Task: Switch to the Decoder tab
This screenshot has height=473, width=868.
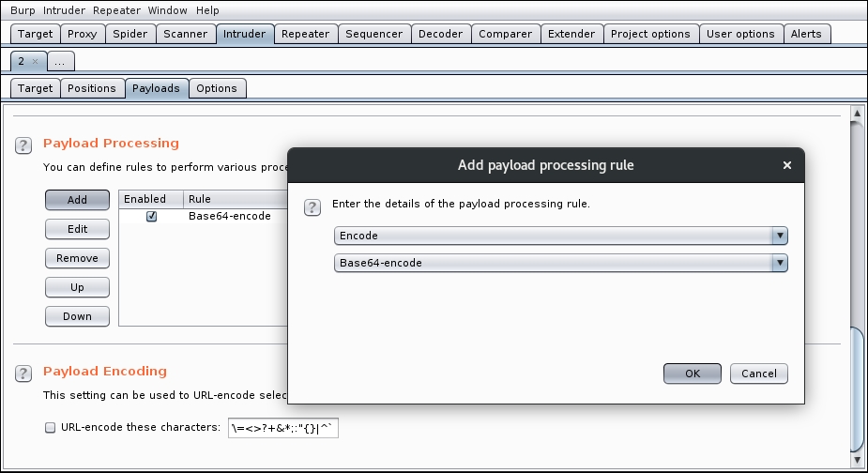Action: [441, 34]
